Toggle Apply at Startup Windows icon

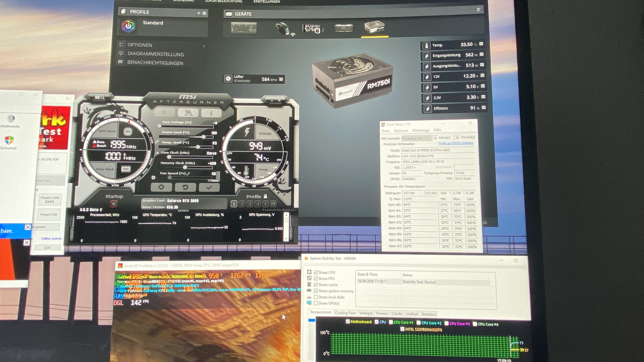[114, 204]
